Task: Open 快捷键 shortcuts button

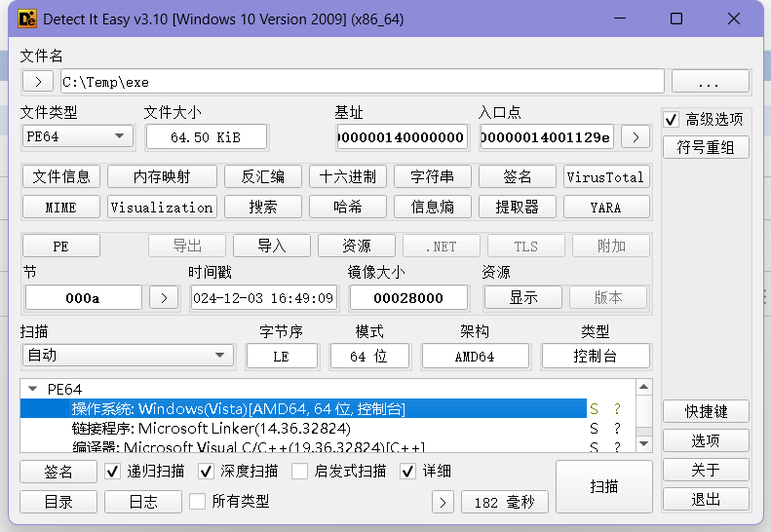Action: [706, 411]
